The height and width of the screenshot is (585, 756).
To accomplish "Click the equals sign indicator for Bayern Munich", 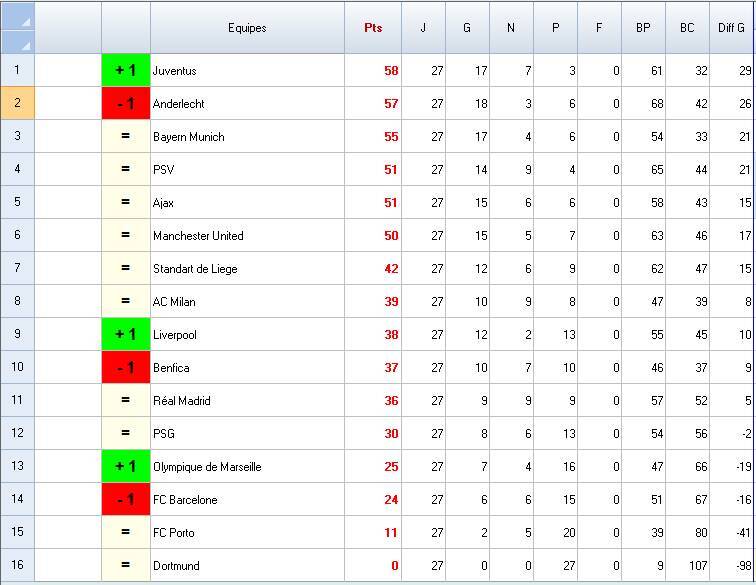I will (x=126, y=137).
